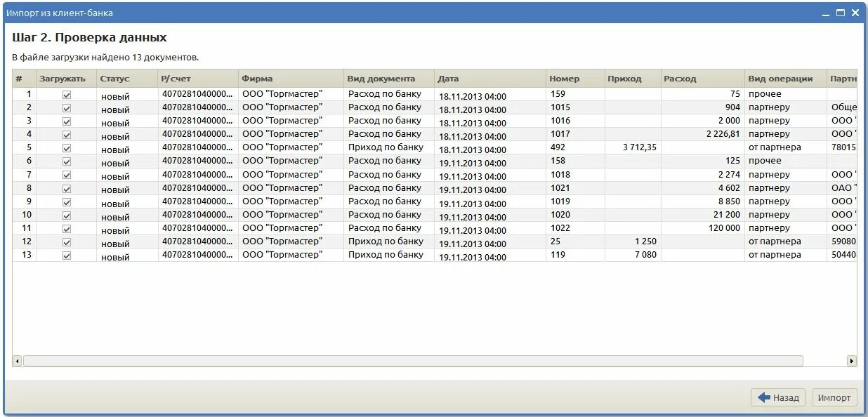
Task: Toggle the load checkbox for document 1020
Action: click(x=67, y=216)
